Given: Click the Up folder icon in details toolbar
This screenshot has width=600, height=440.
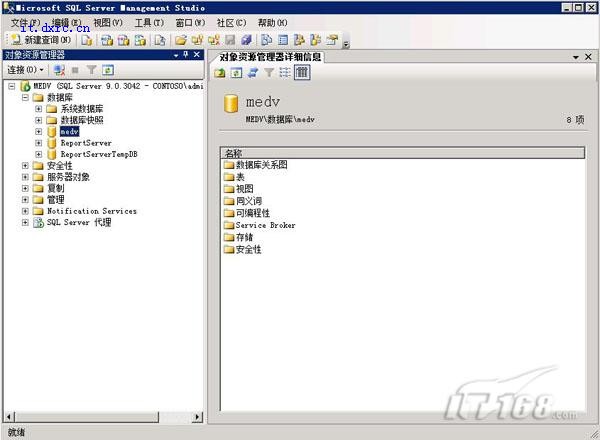Looking at the screenshot, I should coord(221,73).
